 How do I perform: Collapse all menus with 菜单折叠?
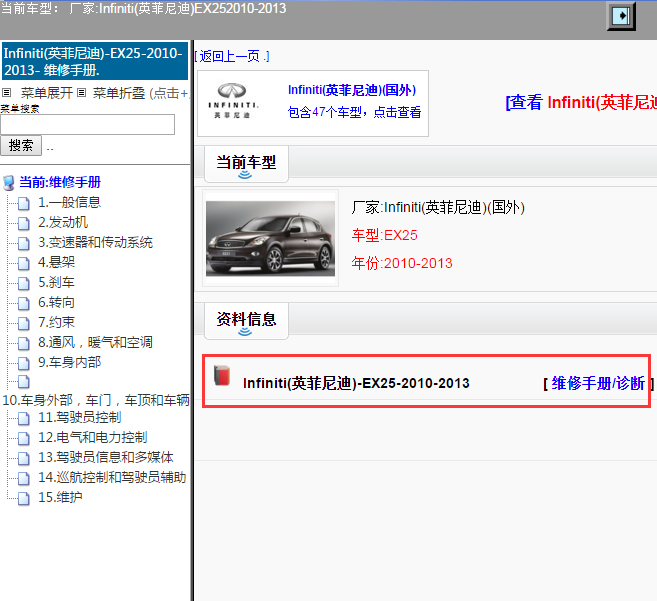click(119, 93)
